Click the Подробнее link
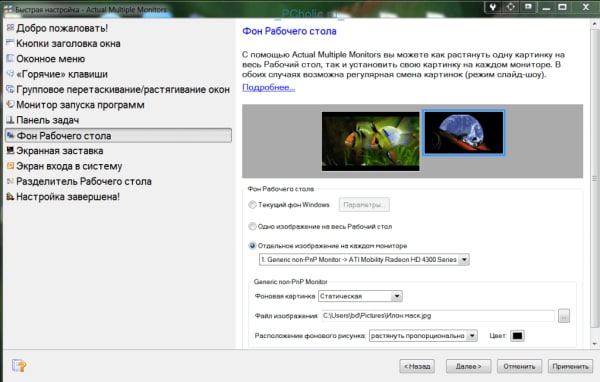This screenshot has width=600, height=382. pos(269,87)
